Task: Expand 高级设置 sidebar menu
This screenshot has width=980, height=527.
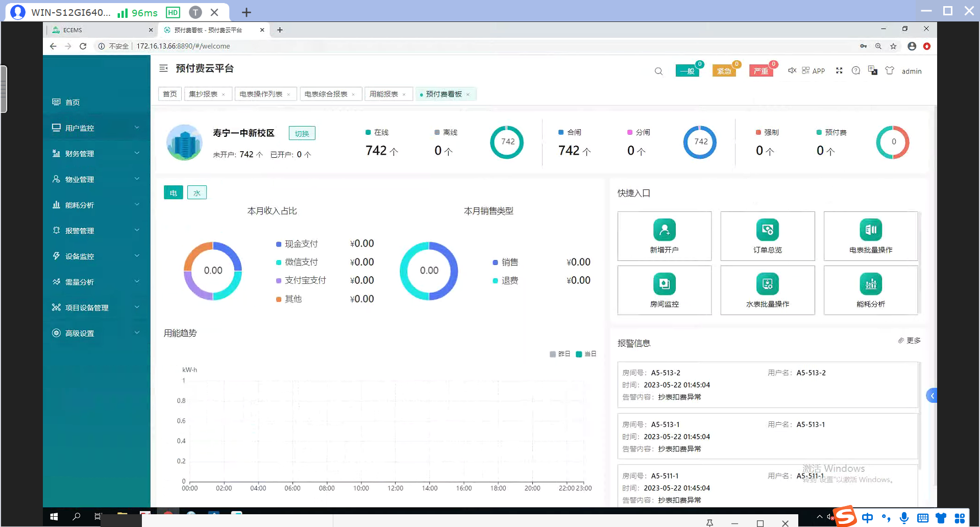Action: (x=96, y=333)
